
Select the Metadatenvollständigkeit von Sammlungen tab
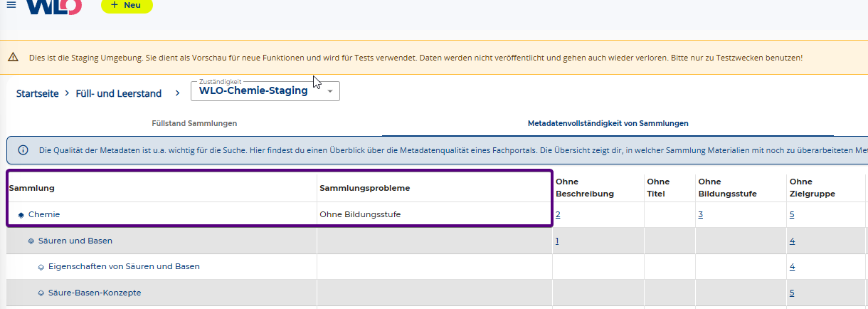point(608,123)
